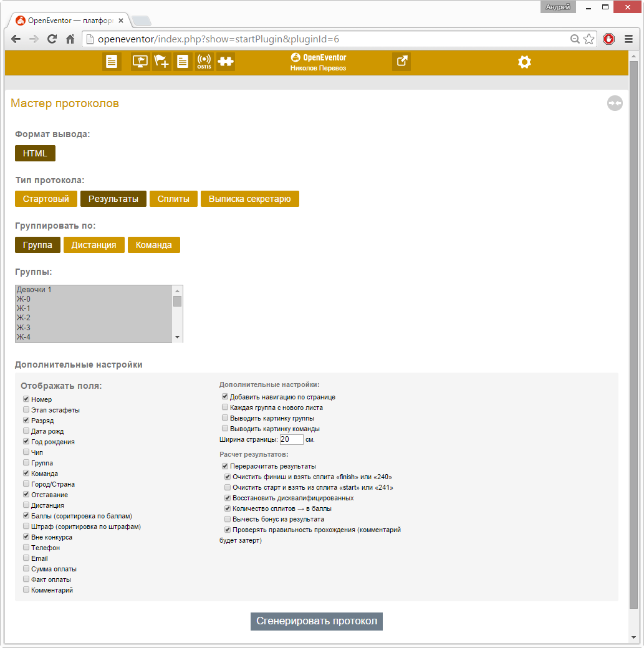
Task: Select the Сплиты protocol type
Action: pyautogui.click(x=173, y=199)
